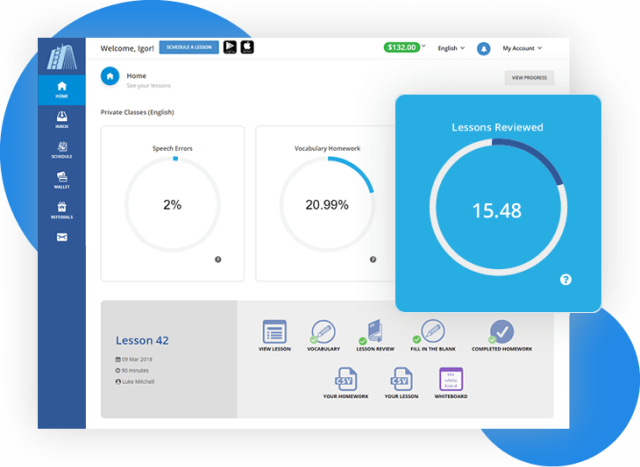Expand the English language dropdown

[x=451, y=48]
